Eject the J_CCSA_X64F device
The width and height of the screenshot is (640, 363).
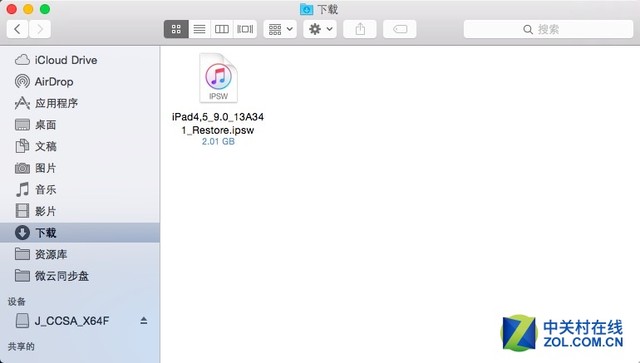[144, 321]
